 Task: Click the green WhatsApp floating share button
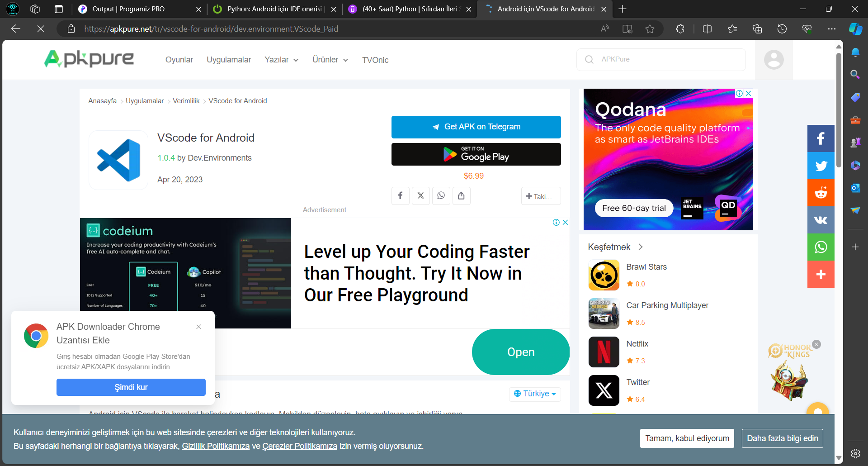tap(821, 247)
